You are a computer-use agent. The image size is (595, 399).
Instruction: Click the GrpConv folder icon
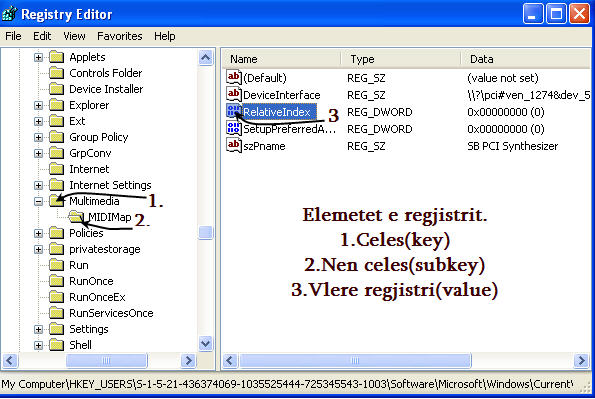coord(57,153)
